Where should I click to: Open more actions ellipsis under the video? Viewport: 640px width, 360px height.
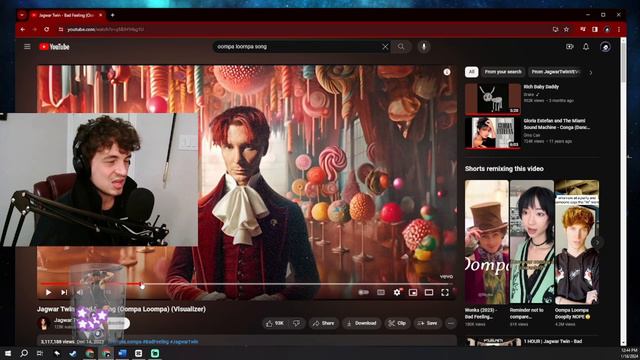pyautogui.click(x=451, y=323)
